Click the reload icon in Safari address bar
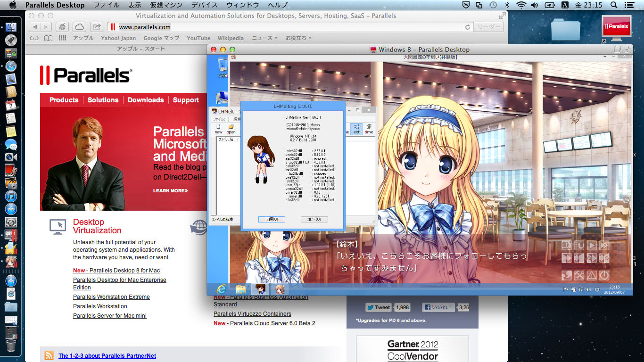The height and width of the screenshot is (362, 644). point(468,27)
